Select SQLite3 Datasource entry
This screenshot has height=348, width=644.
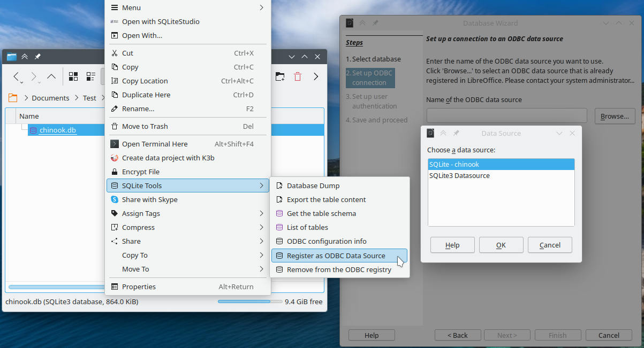(x=501, y=175)
